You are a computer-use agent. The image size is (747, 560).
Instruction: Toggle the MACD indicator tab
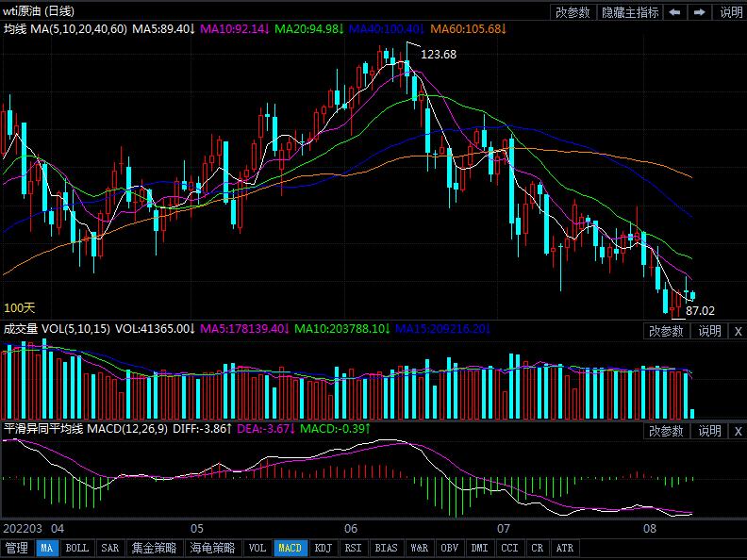tap(290, 548)
